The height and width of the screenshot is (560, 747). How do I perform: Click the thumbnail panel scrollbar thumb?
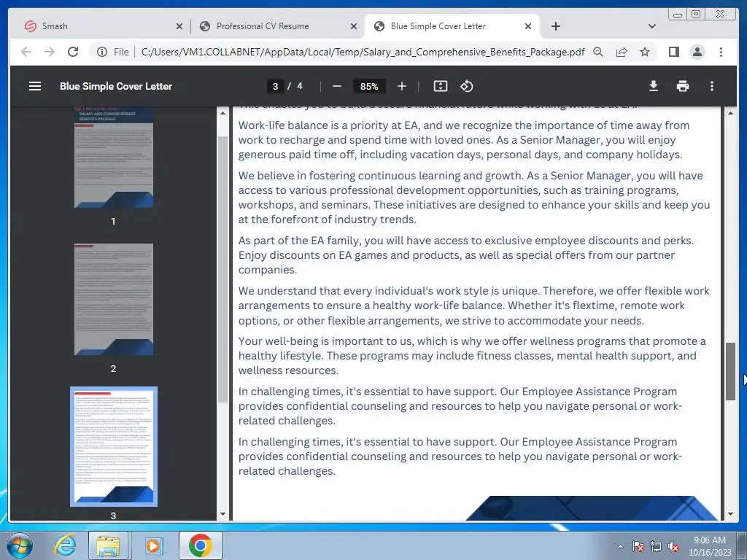[x=222, y=269]
